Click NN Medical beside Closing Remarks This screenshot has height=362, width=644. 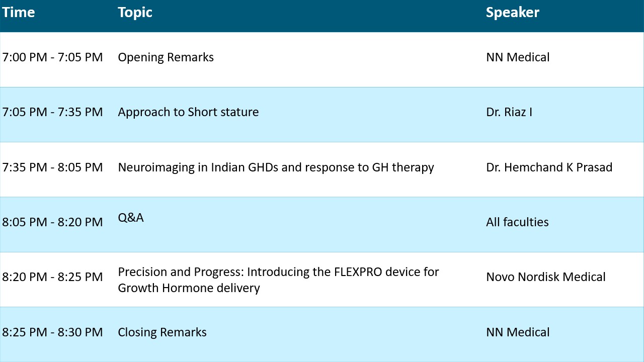coord(518,332)
